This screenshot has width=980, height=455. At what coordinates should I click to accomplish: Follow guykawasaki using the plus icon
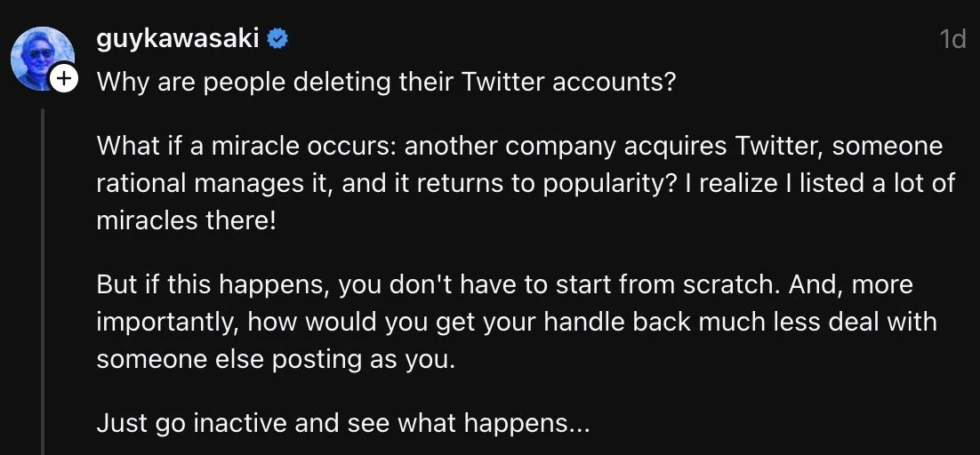coord(64,79)
